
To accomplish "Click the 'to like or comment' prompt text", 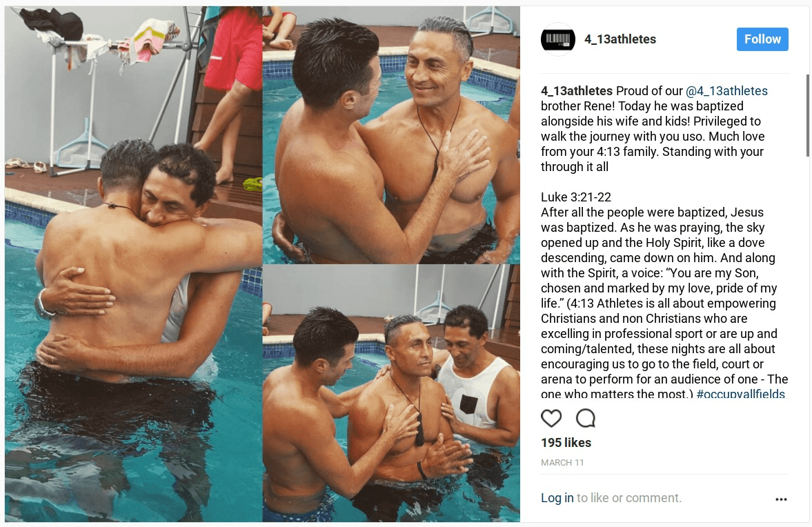I will click(x=629, y=497).
